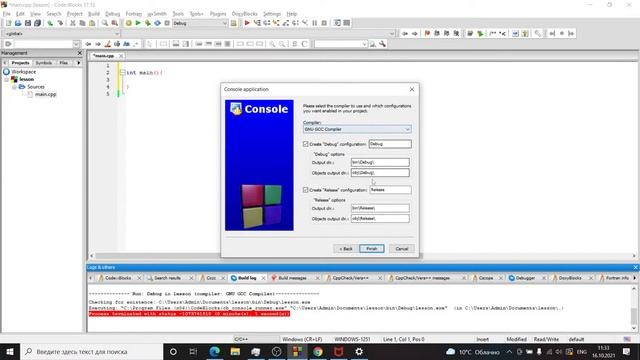Click the green Run arrow icon
The width and height of the screenshot is (640, 360).
click(138, 23)
